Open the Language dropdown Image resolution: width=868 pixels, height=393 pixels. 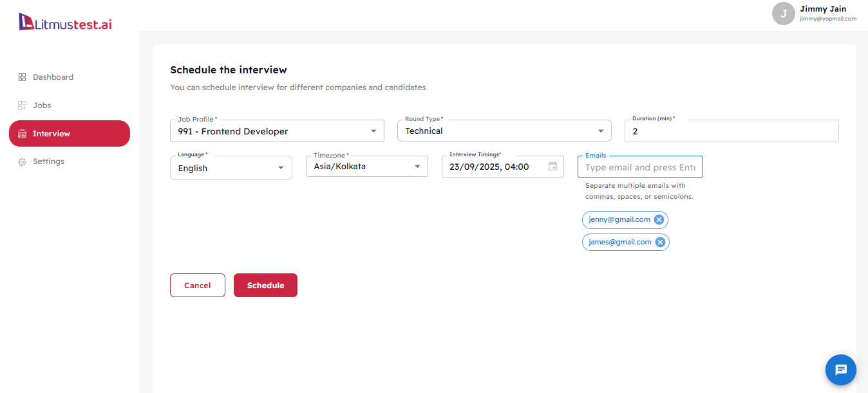[282, 168]
